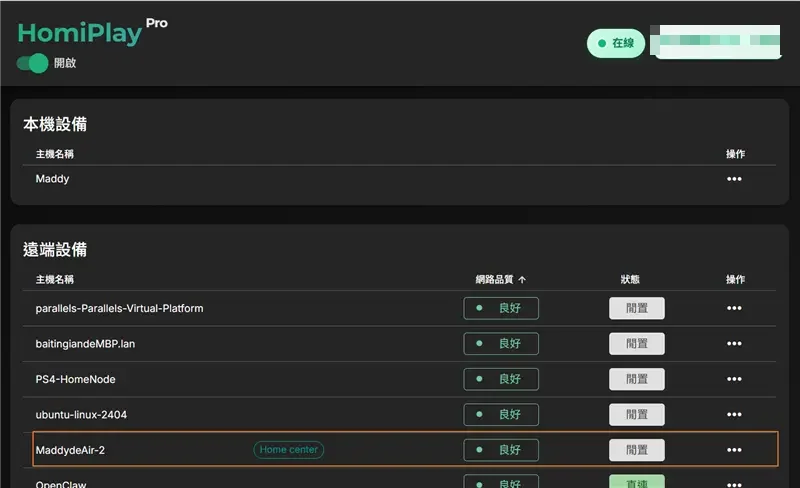
Task: Select the parallels-Parallels-Virtual-Platform host name
Action: tap(119, 308)
